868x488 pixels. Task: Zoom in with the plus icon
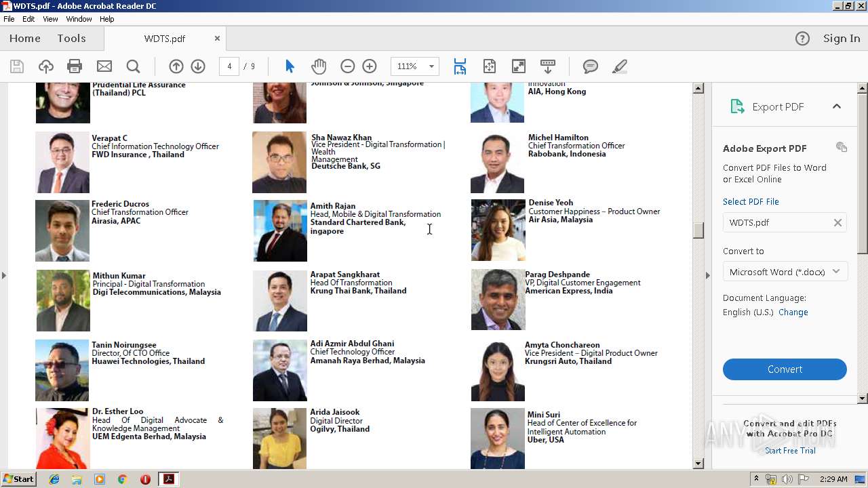[370, 66]
